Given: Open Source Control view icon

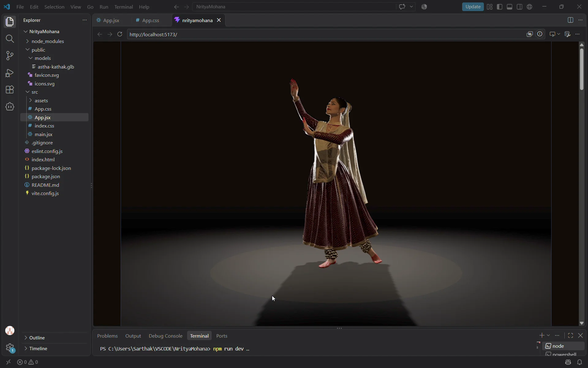Looking at the screenshot, I should click(x=10, y=56).
